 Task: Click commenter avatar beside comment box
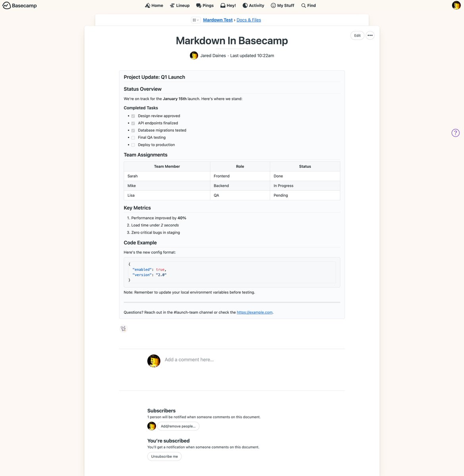(154, 361)
